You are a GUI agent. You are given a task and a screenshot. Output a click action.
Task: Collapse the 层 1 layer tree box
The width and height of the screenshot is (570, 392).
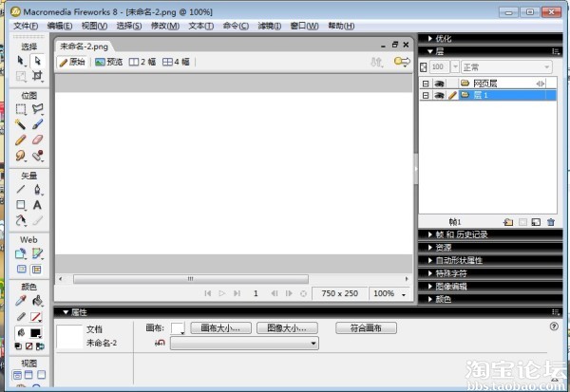coord(426,96)
